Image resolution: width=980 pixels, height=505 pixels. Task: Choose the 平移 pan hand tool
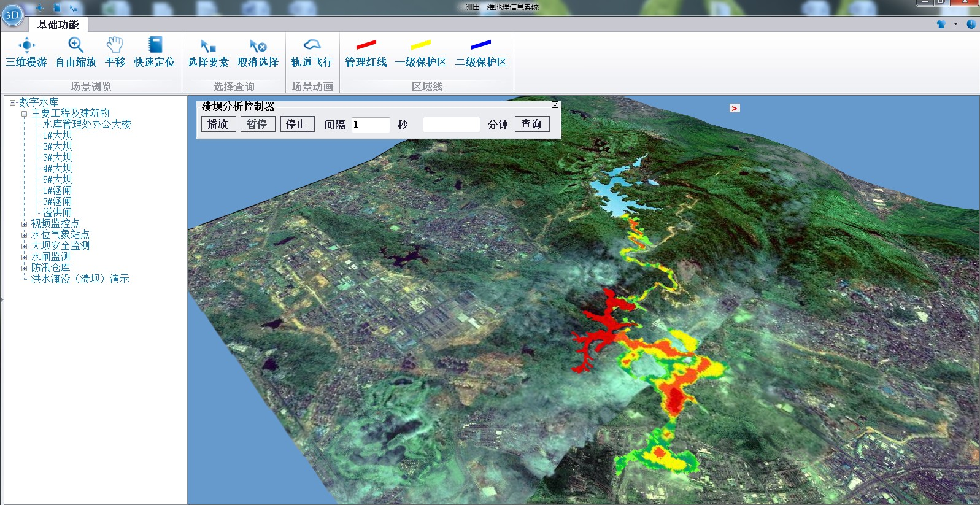115,52
